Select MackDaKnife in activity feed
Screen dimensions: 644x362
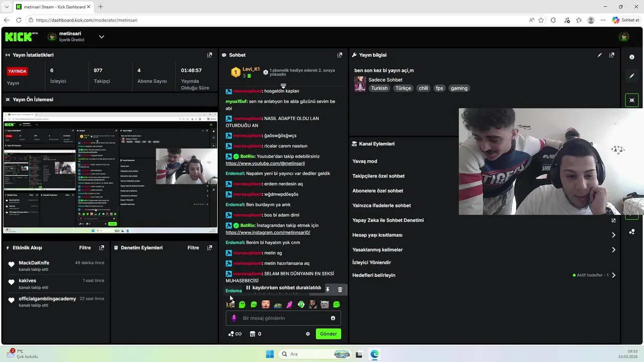(34, 263)
